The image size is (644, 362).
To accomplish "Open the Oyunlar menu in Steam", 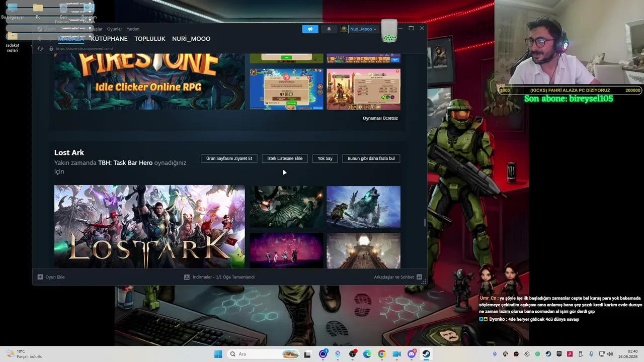I will [114, 29].
